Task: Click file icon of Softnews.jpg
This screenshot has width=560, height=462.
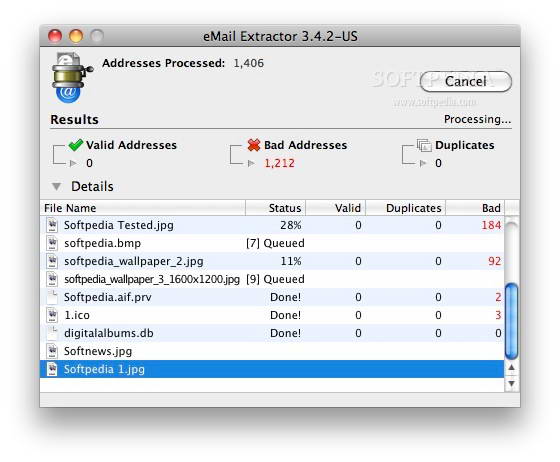Action: coord(52,351)
